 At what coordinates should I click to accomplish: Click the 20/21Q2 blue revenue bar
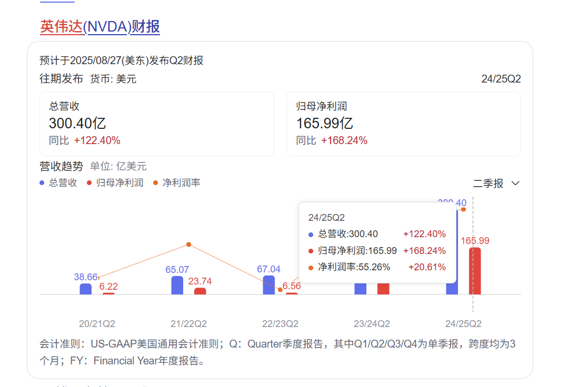[x=86, y=289]
